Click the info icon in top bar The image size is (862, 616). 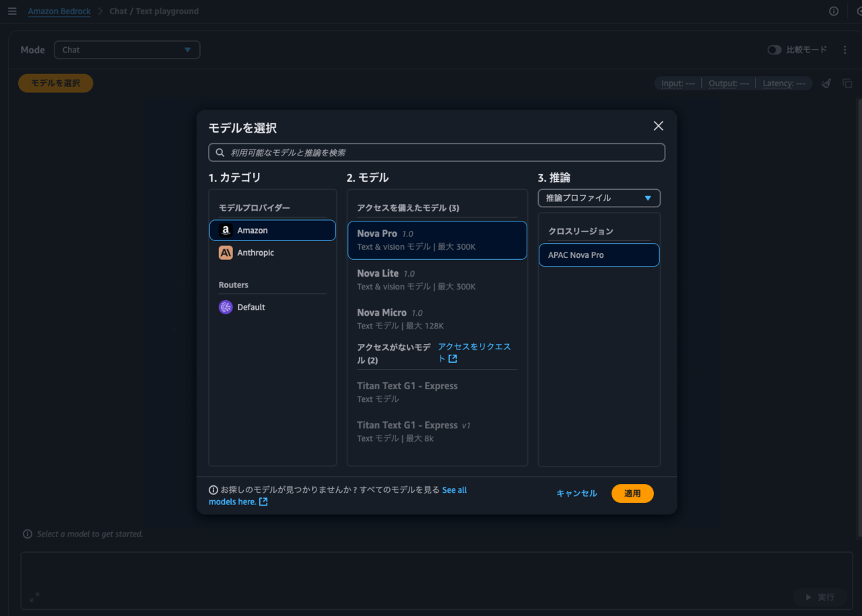point(834,11)
